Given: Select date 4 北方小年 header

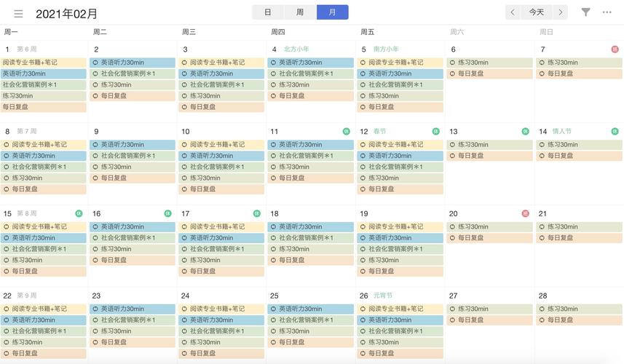Looking at the screenshot, I should (291, 50).
